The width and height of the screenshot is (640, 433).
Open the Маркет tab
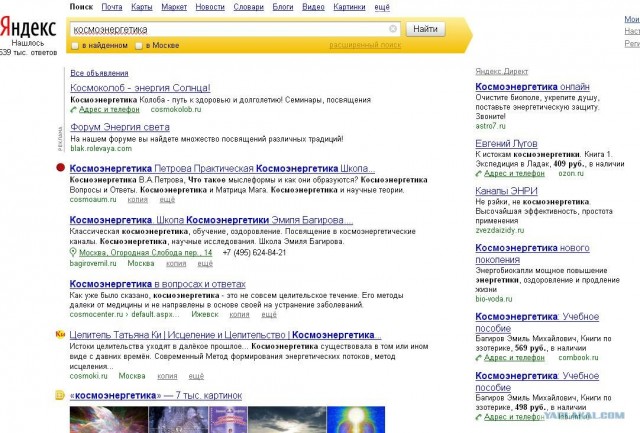[174, 7]
